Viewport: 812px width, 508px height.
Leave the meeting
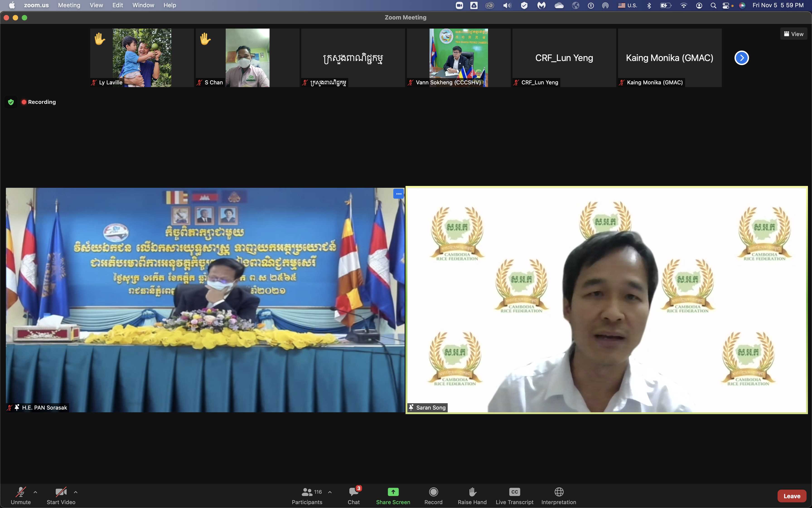tap(792, 496)
